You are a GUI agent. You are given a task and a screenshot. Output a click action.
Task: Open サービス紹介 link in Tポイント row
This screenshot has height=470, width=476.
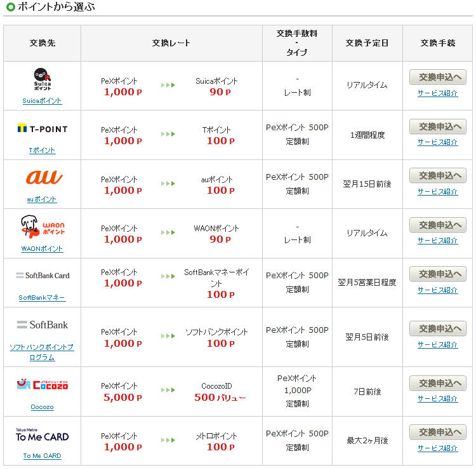pos(437,142)
